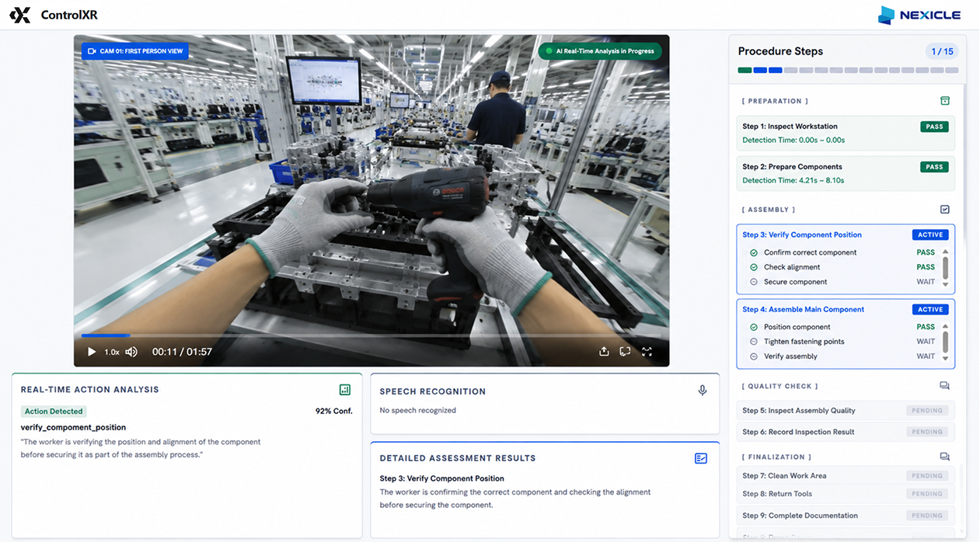Click the Step 3 substep list up arrow
Image resolution: width=980 pixels, height=542 pixels.
coord(945,252)
